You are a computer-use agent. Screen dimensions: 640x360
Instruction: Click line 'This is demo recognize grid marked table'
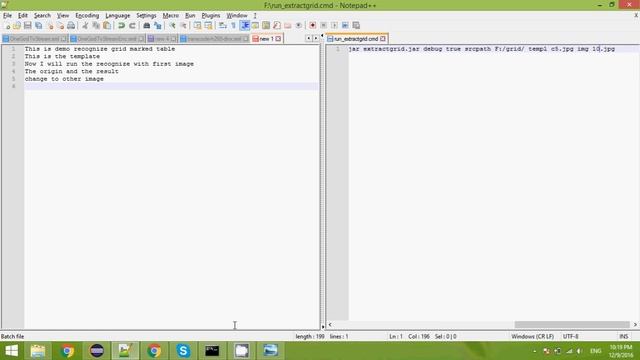[100, 49]
